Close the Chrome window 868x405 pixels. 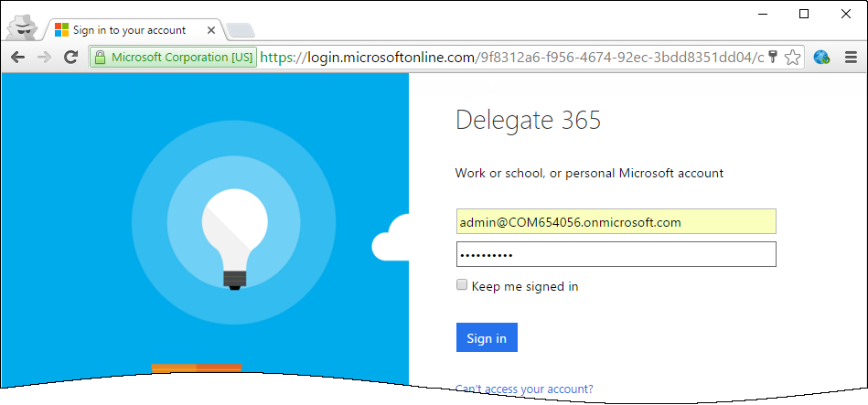coord(846,15)
